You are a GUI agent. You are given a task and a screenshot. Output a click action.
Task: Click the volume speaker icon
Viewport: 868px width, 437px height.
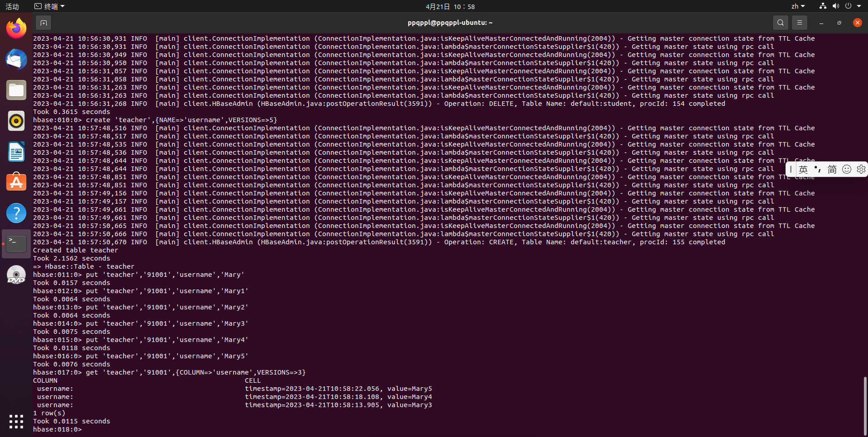835,6
